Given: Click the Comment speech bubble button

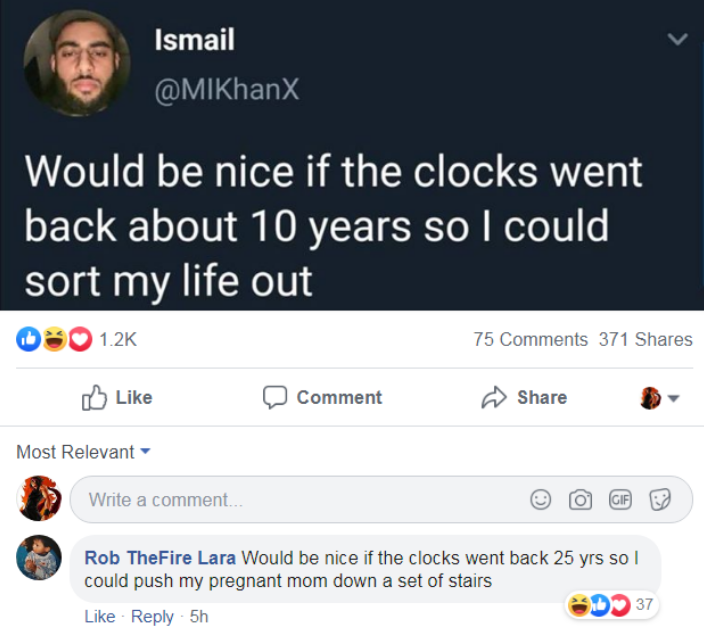Looking at the screenshot, I should [x=322, y=397].
